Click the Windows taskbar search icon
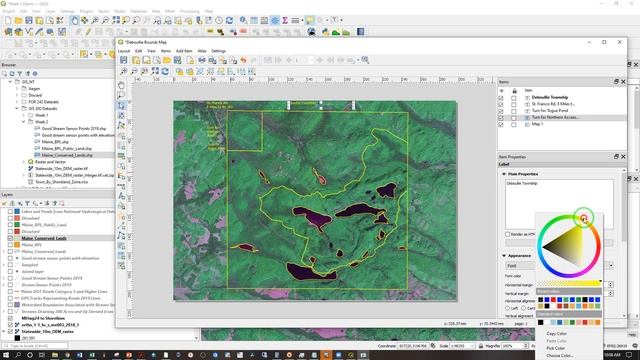The height and width of the screenshot is (360, 640). click(18, 355)
